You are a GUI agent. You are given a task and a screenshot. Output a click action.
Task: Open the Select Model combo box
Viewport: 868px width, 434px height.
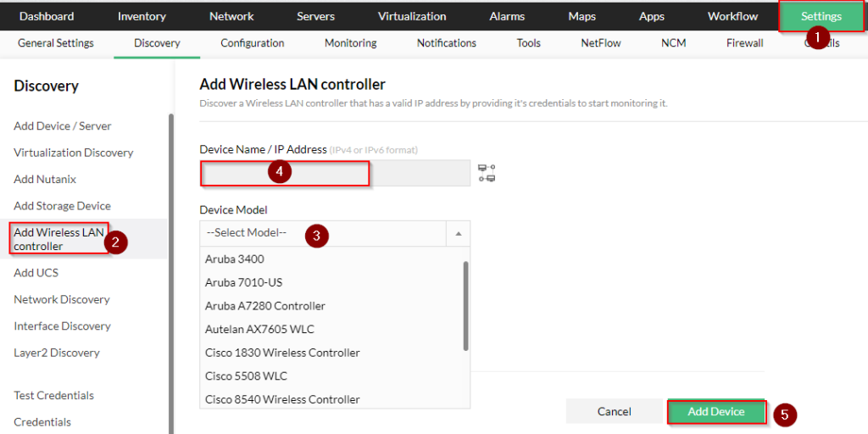point(335,234)
